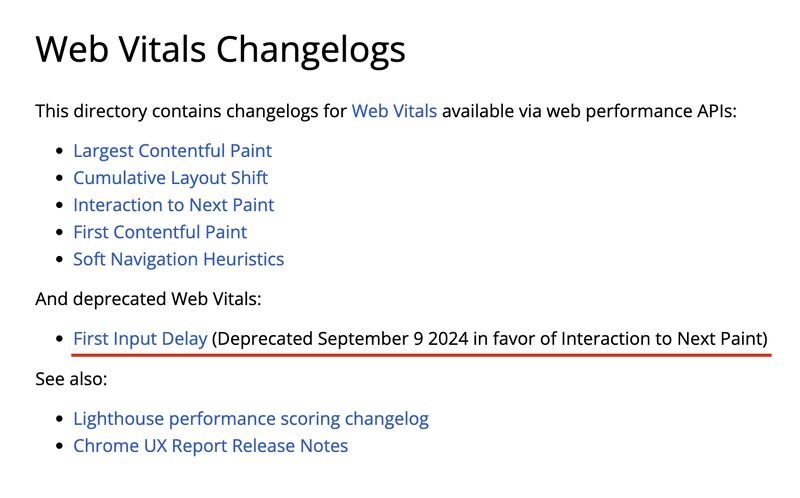Click the 'Deprecated September 9 2024' note
Viewport: 800px width, 498px height.
click(x=340, y=339)
